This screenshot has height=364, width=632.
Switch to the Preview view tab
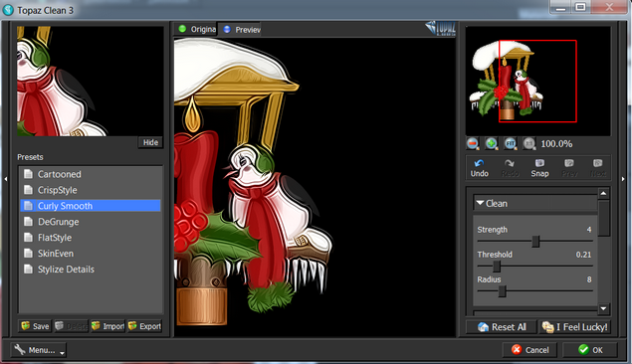(241, 30)
